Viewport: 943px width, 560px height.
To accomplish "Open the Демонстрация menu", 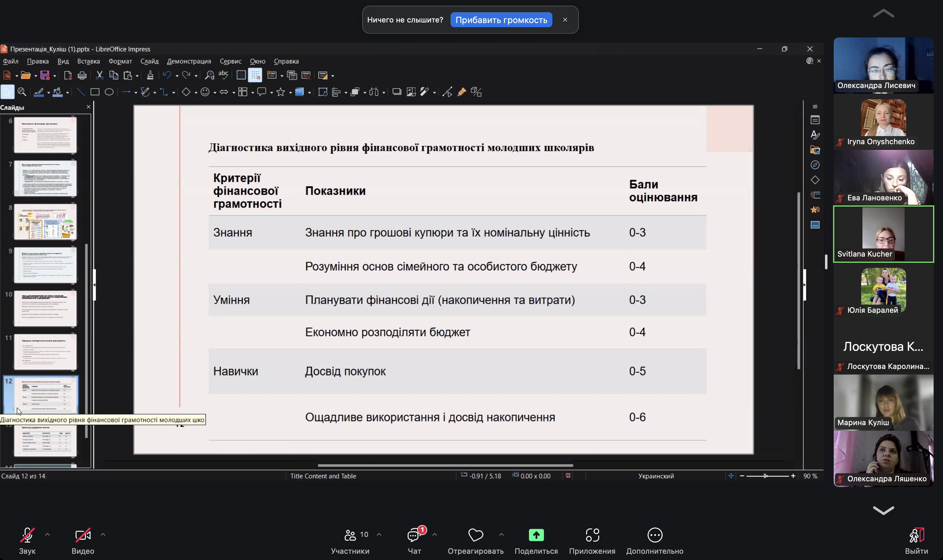I will pos(189,61).
